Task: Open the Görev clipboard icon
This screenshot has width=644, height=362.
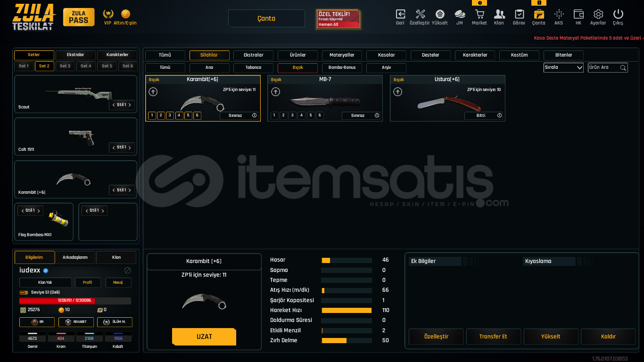Action: [519, 14]
